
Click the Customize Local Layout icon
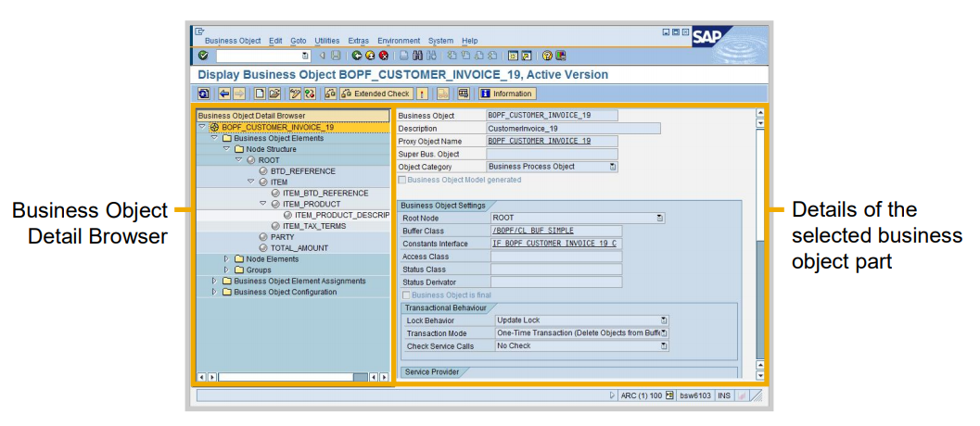[x=561, y=56]
